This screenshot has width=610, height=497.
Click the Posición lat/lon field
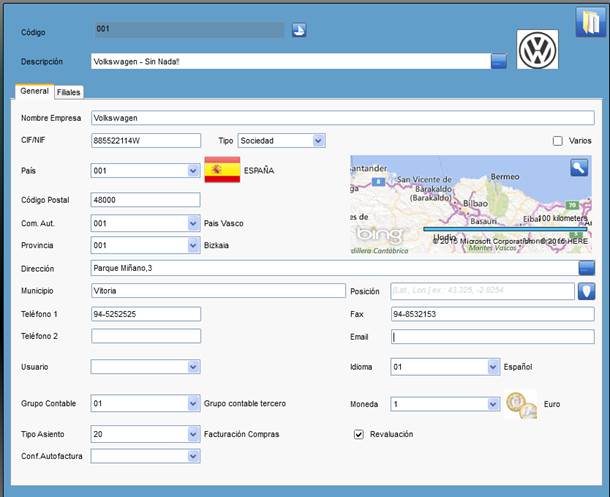click(482, 291)
